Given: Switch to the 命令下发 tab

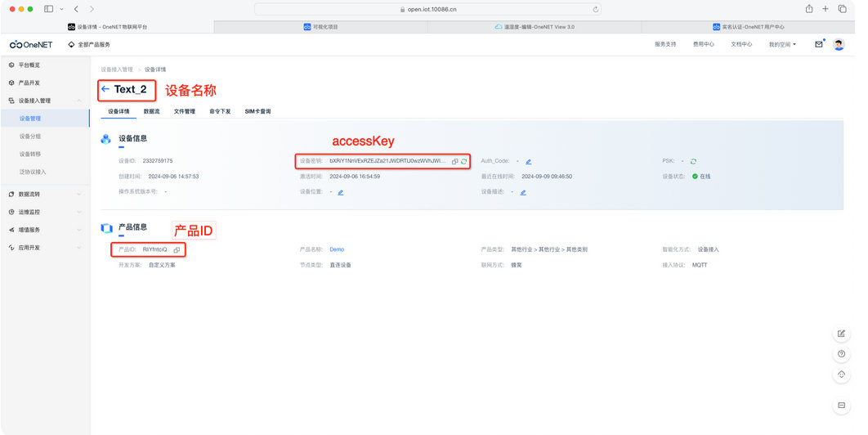Looking at the screenshot, I should pyautogui.click(x=220, y=111).
